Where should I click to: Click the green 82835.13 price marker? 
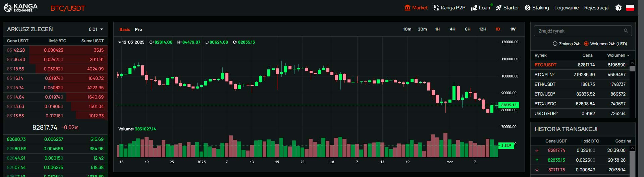[509, 105]
